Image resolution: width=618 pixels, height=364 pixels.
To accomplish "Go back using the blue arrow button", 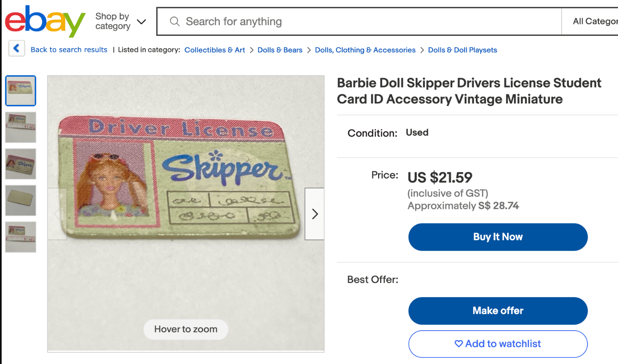I will coord(16,49).
